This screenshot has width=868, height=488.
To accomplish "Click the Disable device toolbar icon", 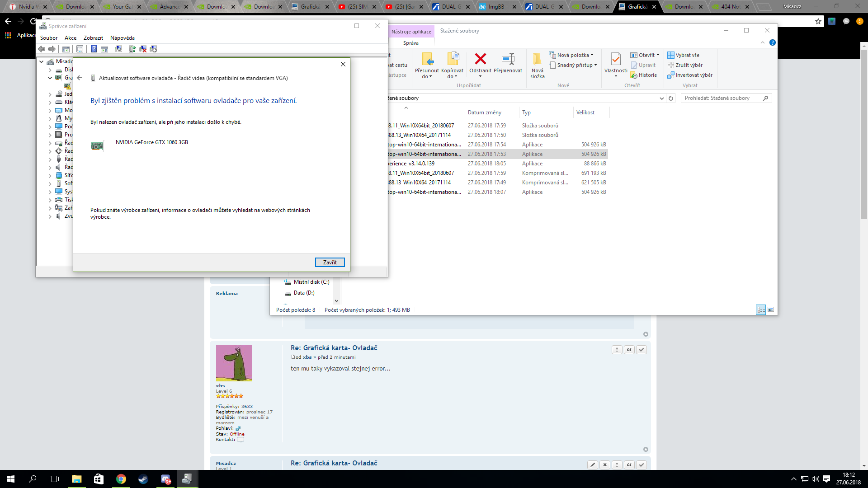I will [x=153, y=49].
